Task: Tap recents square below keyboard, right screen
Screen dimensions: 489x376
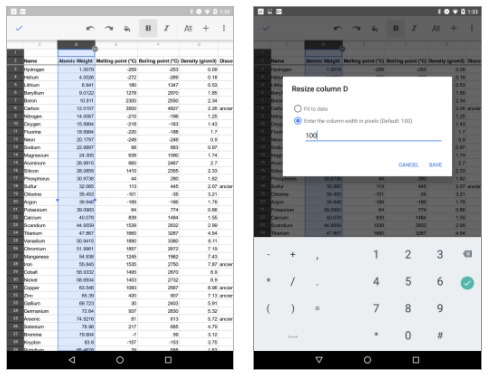Action: pos(416,360)
